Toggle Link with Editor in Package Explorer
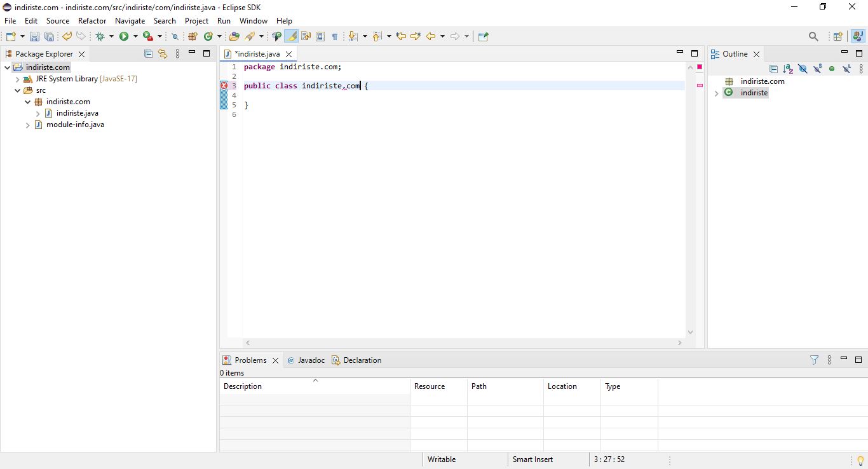This screenshot has height=469, width=868. click(163, 54)
